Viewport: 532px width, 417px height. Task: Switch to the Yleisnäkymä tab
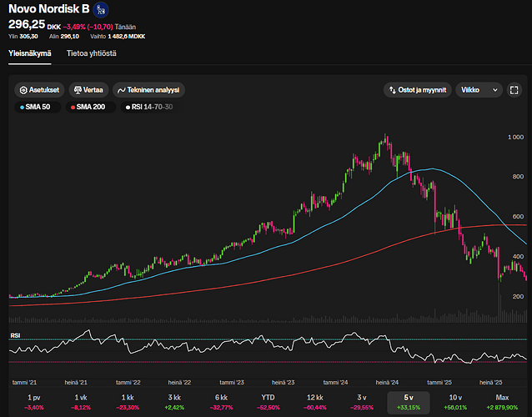pos(30,53)
